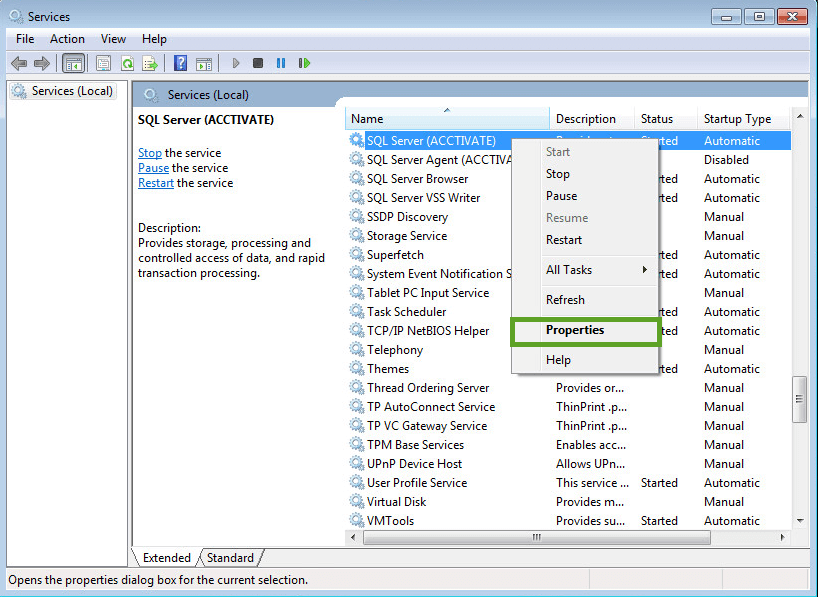Click the gear icon beside Telephony
Screen dimensions: 818x597
357,350
